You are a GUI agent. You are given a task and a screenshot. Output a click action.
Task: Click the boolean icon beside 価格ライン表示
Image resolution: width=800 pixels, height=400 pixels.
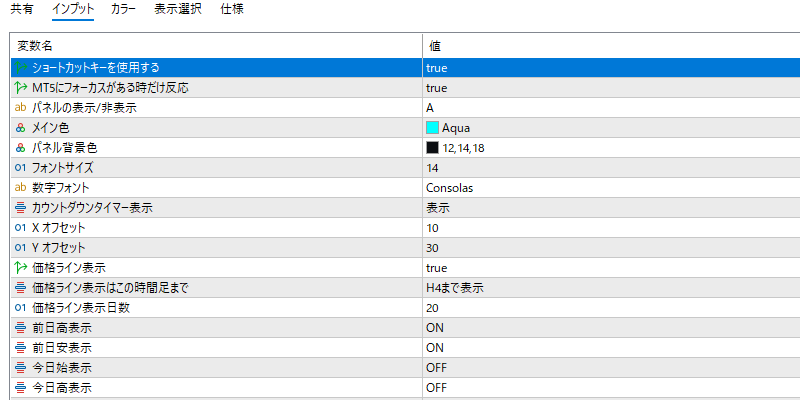[x=20, y=267]
